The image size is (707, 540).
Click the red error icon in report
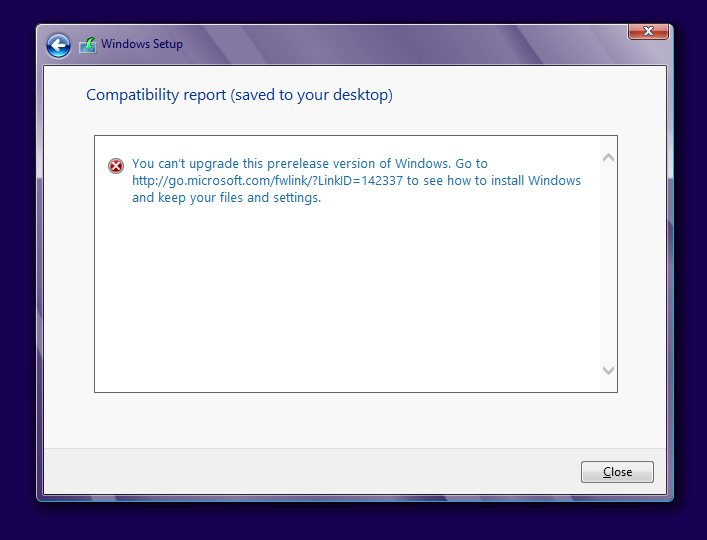coord(116,166)
